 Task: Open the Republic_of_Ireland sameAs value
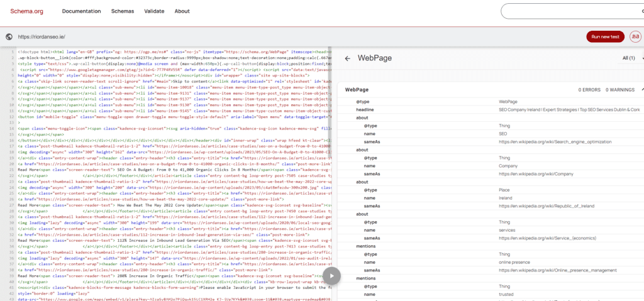click(x=547, y=205)
